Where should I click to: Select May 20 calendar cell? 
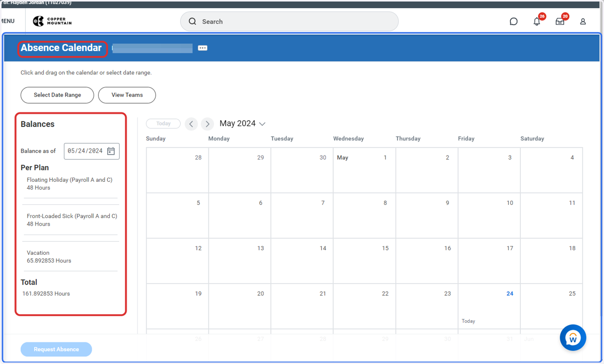pyautogui.click(x=239, y=306)
